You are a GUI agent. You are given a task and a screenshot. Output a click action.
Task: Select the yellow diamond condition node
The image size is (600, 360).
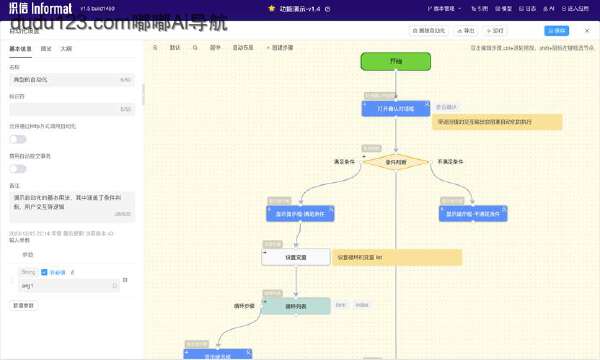click(x=396, y=162)
